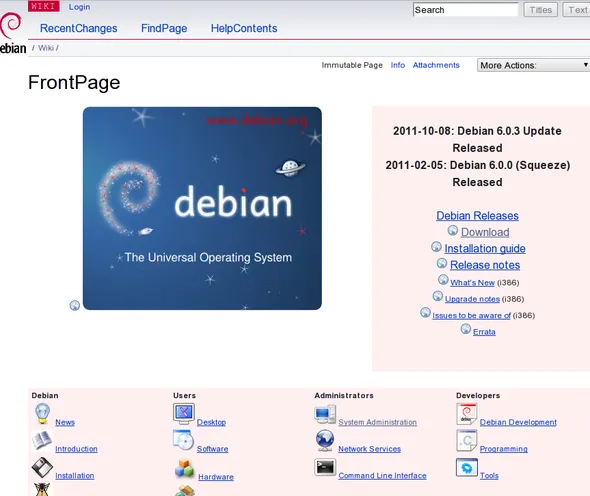Click the Debian Development package icon

(467, 414)
